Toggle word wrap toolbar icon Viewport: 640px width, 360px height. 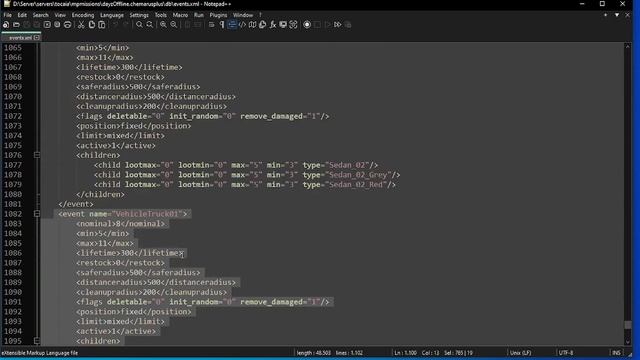(x=211, y=25)
